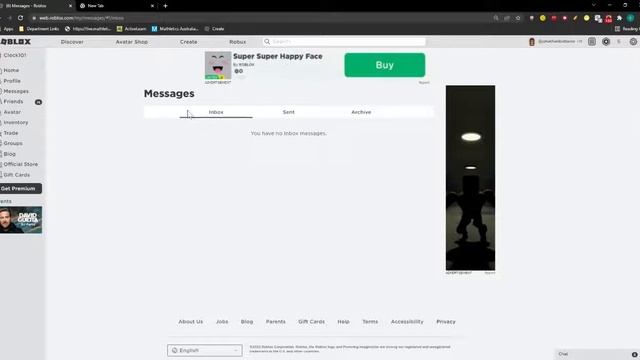Viewport: 640px width, 360px height.
Task: Open the Jobs footer link
Action: click(x=222, y=322)
